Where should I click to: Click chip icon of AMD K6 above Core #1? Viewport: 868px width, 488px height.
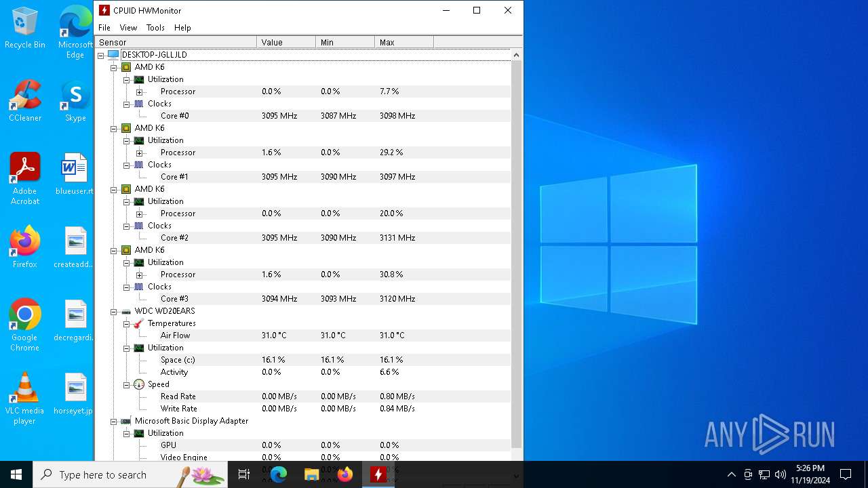click(126, 128)
